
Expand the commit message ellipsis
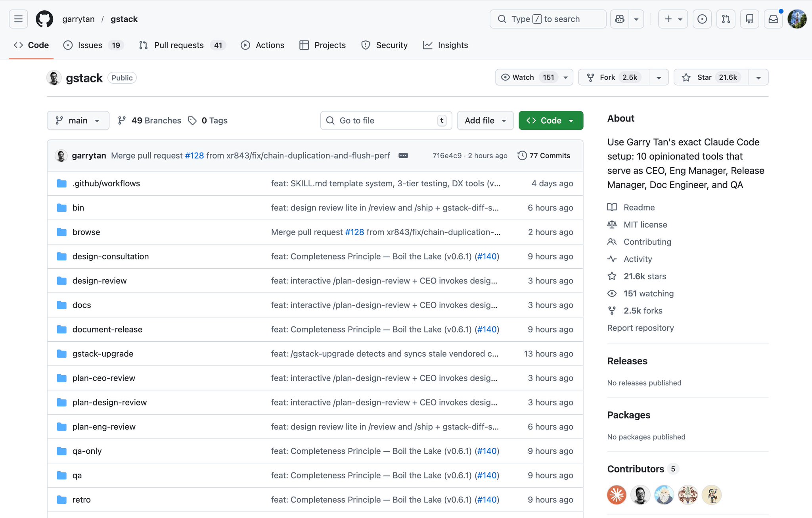click(403, 155)
